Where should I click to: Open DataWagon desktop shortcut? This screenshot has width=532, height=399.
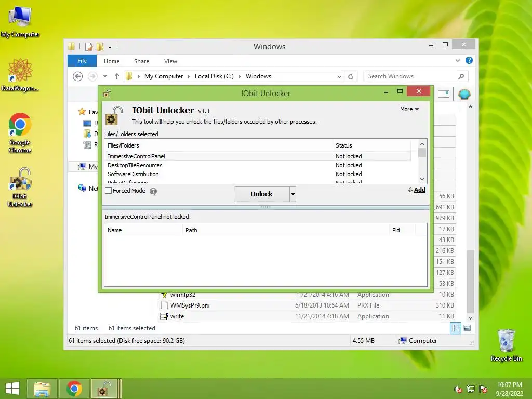(20, 75)
